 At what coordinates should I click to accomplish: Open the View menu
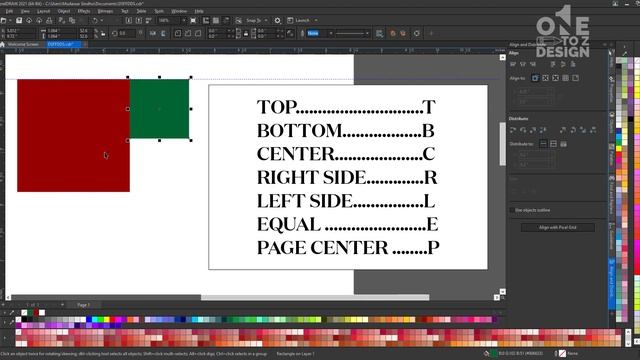(25, 11)
